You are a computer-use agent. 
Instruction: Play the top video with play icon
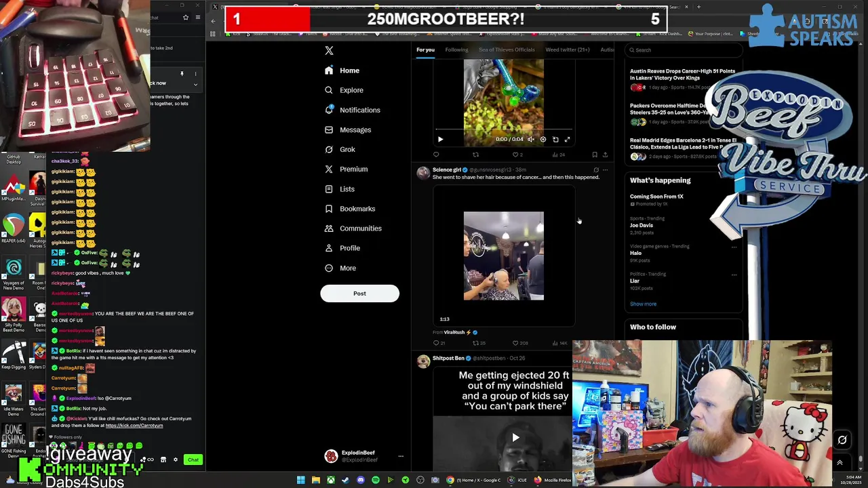click(440, 139)
